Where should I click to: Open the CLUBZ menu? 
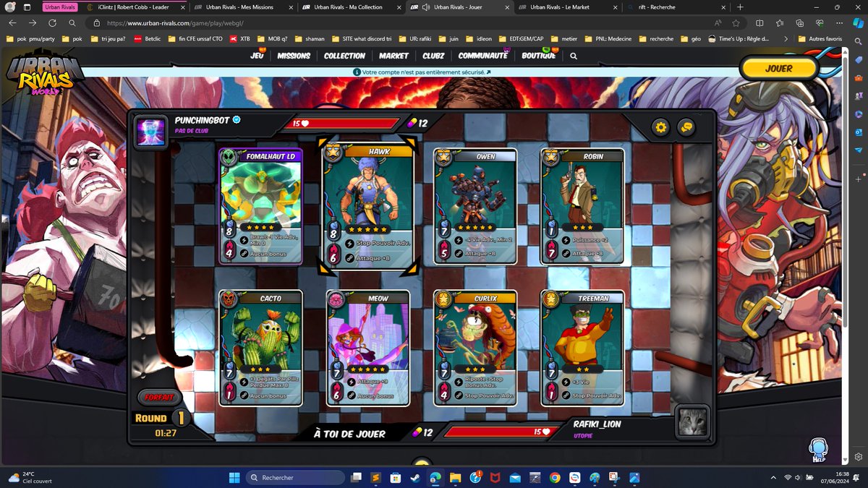coord(433,56)
